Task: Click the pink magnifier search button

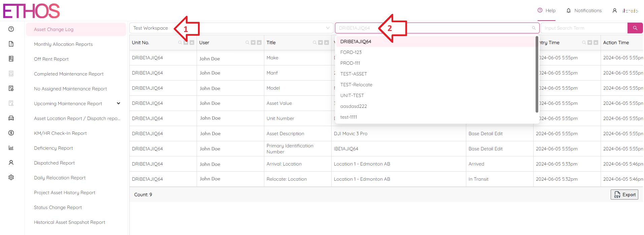Action: 635,28
